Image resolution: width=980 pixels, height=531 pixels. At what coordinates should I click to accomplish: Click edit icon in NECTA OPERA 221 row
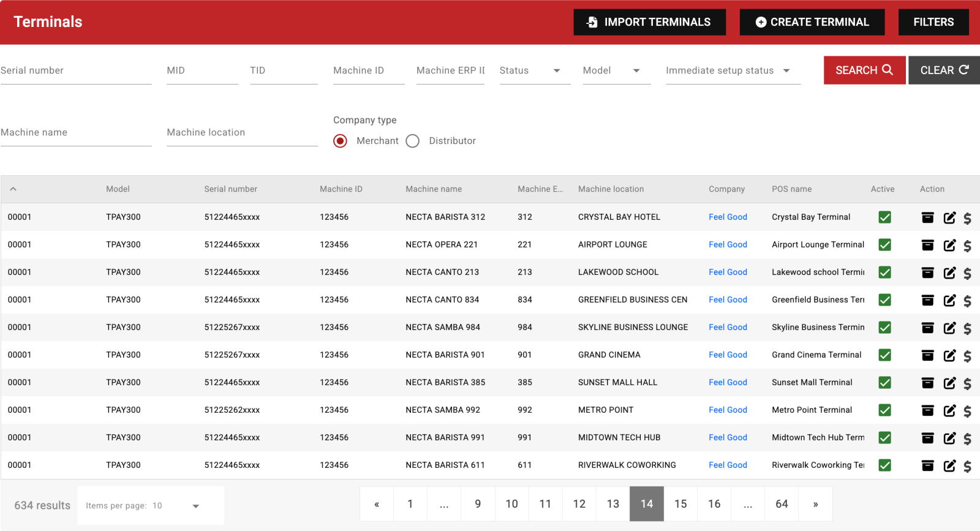(949, 245)
